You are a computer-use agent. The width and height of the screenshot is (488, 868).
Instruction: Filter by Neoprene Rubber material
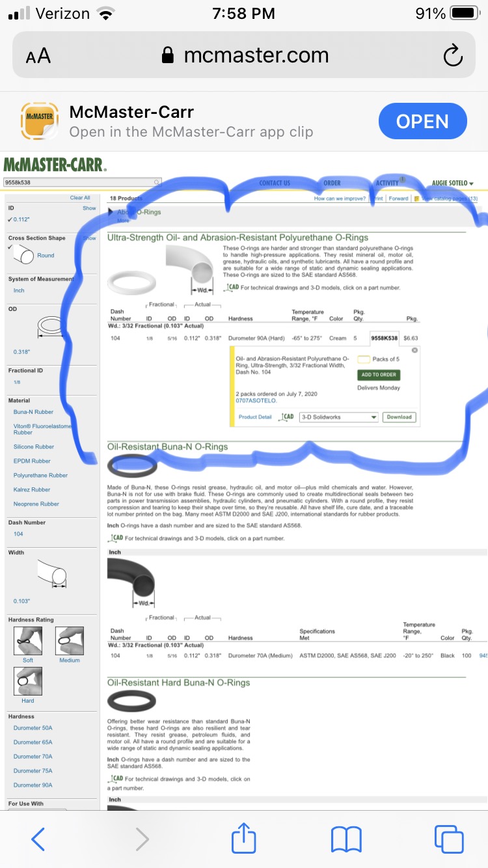(x=36, y=504)
